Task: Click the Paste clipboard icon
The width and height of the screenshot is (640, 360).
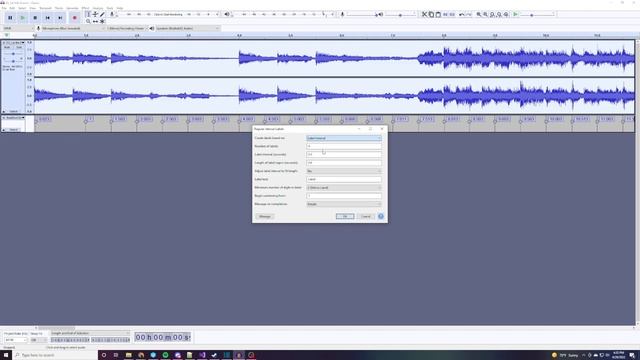Action: click(438, 14)
